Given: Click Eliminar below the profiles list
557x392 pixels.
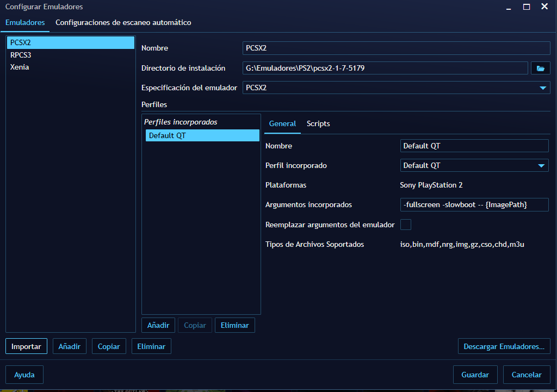Looking at the screenshot, I should [x=234, y=325].
